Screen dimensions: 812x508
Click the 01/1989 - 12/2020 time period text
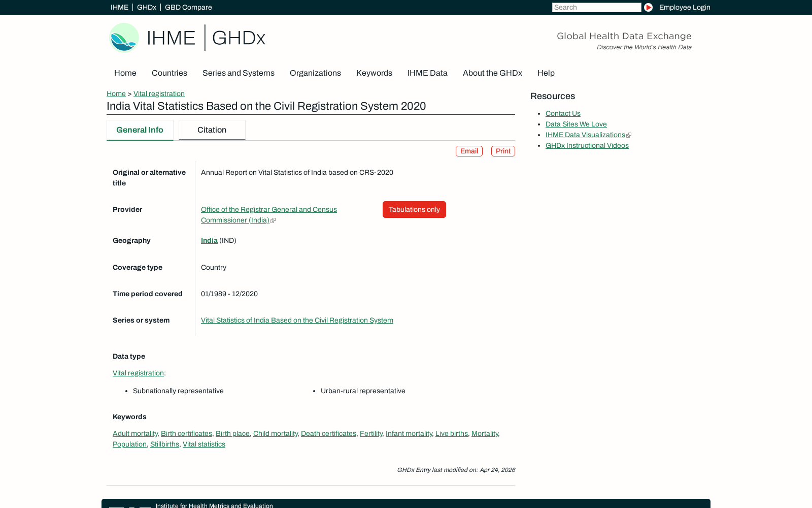229,294
